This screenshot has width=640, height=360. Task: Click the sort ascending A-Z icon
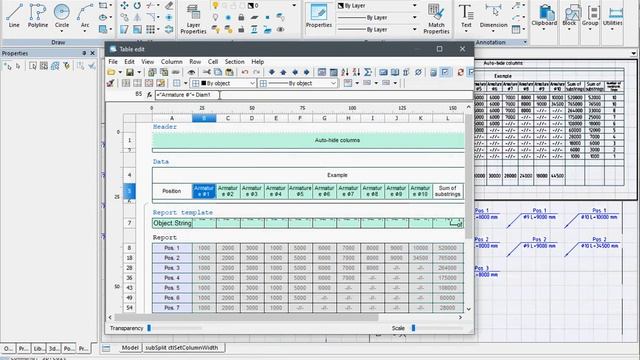[x=345, y=72]
